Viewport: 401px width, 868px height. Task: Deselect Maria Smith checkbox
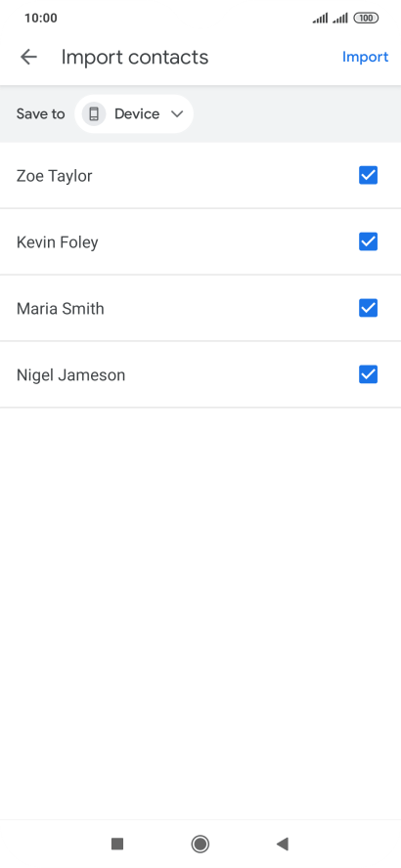369,308
